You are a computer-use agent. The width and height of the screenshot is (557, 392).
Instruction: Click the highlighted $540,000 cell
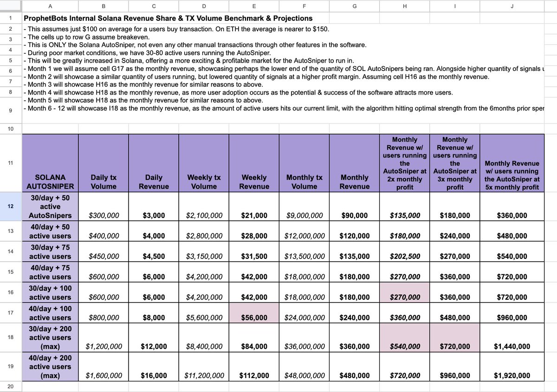(x=405, y=338)
